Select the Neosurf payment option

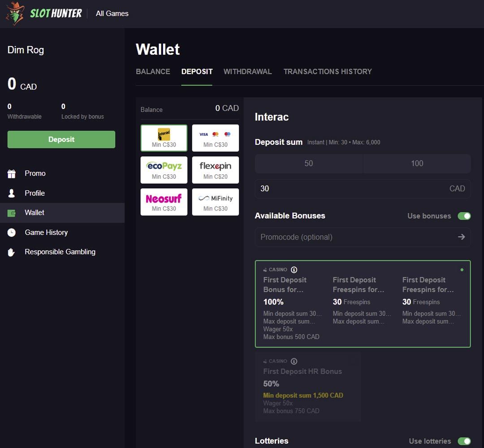pos(164,202)
